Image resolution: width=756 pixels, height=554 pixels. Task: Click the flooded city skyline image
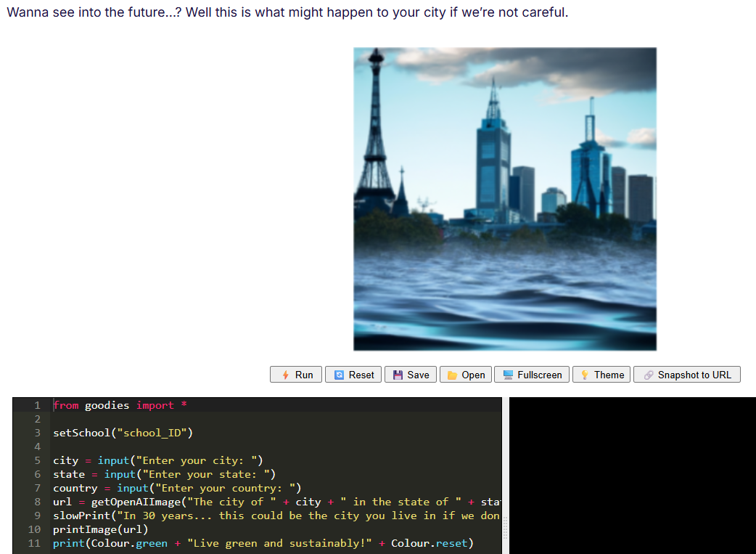point(505,199)
